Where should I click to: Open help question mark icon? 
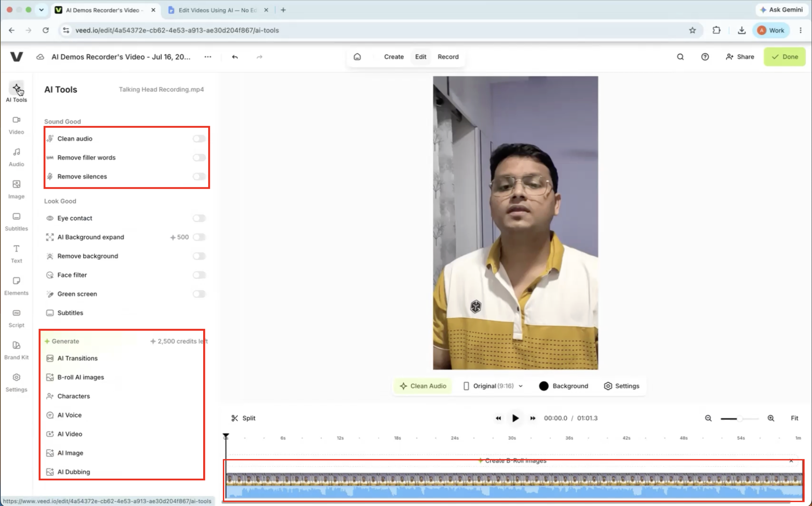point(705,57)
